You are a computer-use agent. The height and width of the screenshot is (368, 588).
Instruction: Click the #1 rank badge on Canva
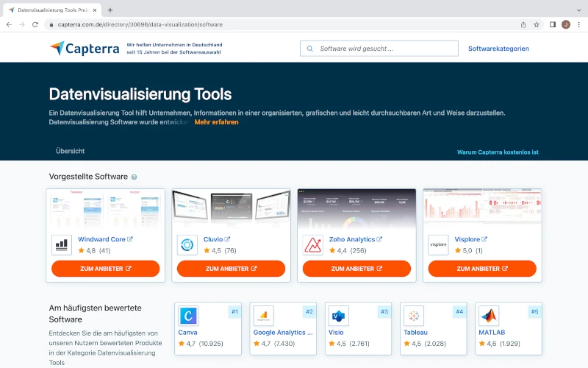[x=234, y=311]
